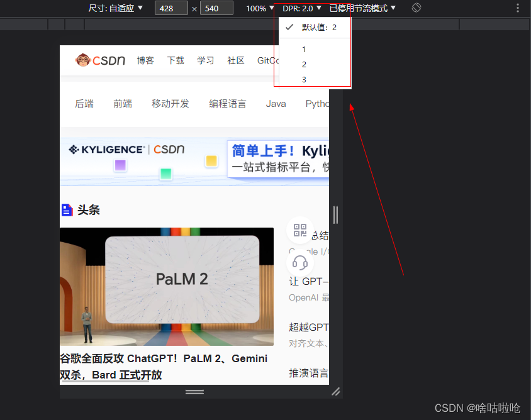Click the corner diagonal resize handle
The image size is (531, 420).
click(x=335, y=392)
